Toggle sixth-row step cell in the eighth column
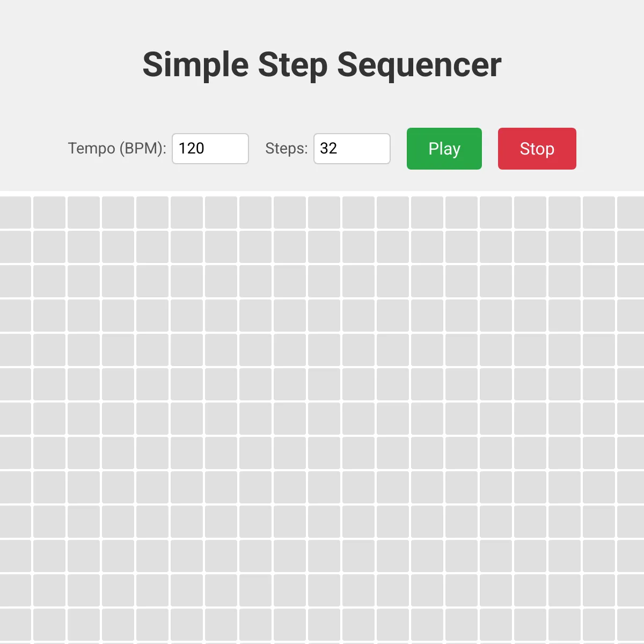Image resolution: width=644 pixels, height=644 pixels. tap(255, 384)
